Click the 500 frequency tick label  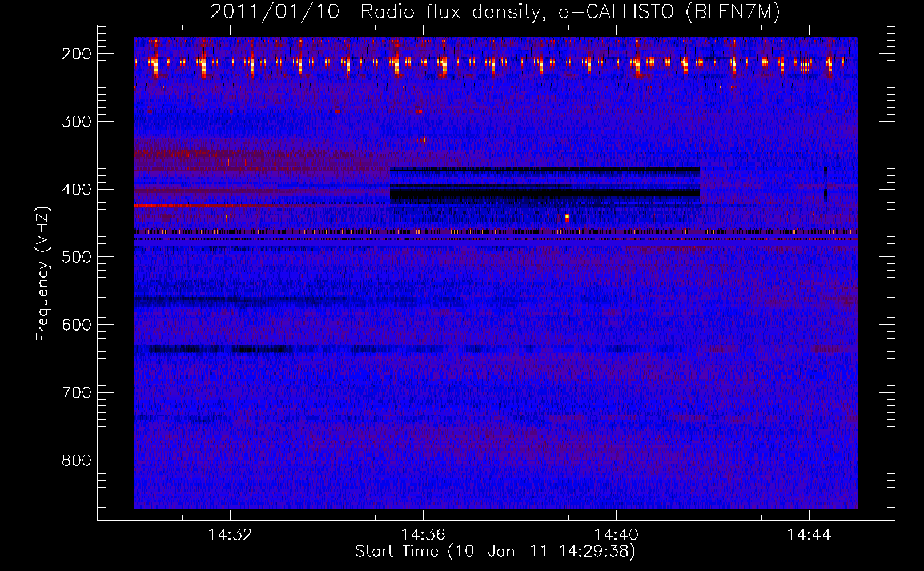[x=77, y=257]
